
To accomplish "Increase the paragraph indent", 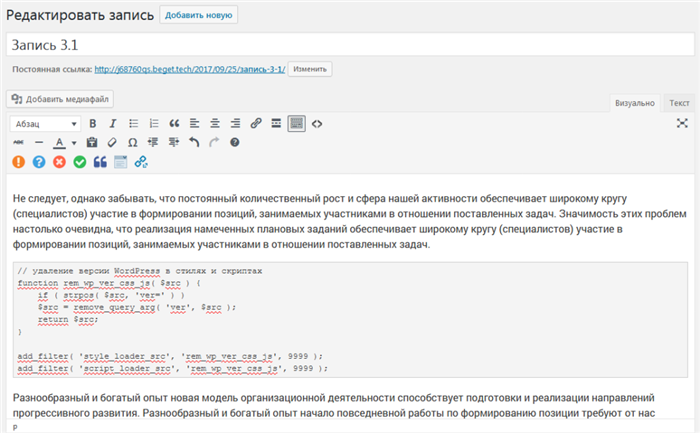I will [174, 142].
